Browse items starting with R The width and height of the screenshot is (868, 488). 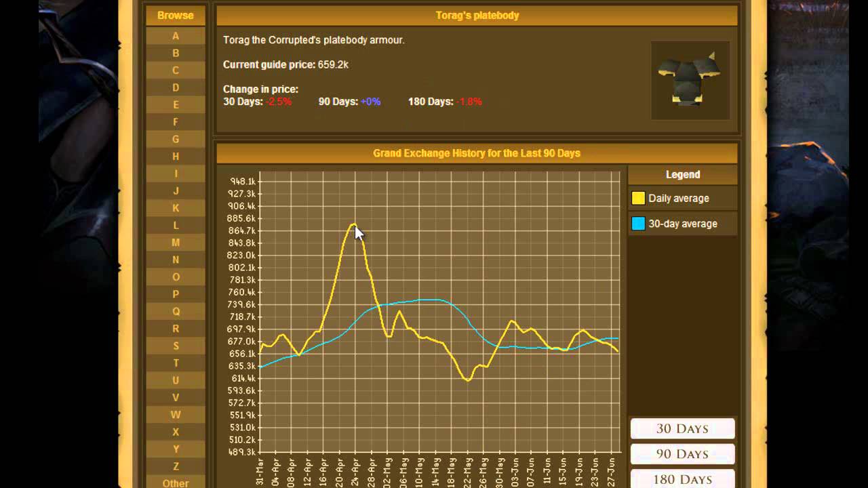176,329
